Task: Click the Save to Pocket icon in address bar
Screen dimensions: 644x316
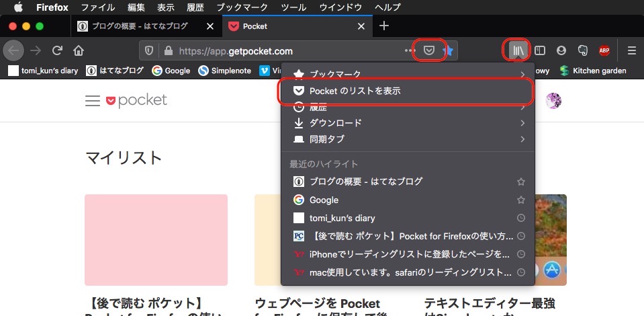Action: click(429, 50)
